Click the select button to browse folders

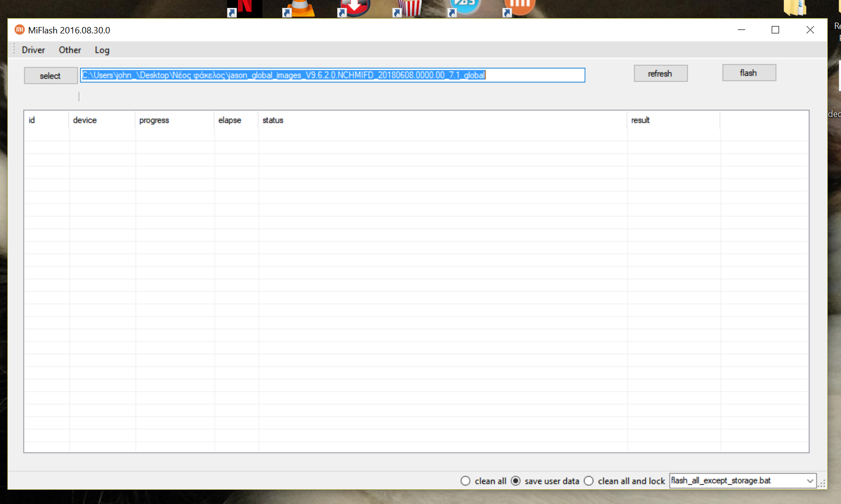tap(51, 76)
